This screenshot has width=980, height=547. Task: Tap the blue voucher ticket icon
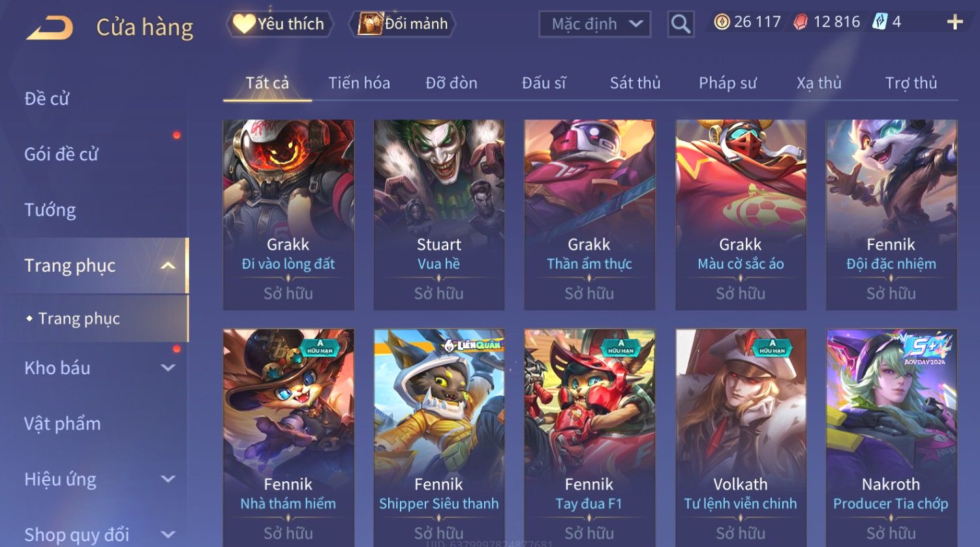coord(880,22)
